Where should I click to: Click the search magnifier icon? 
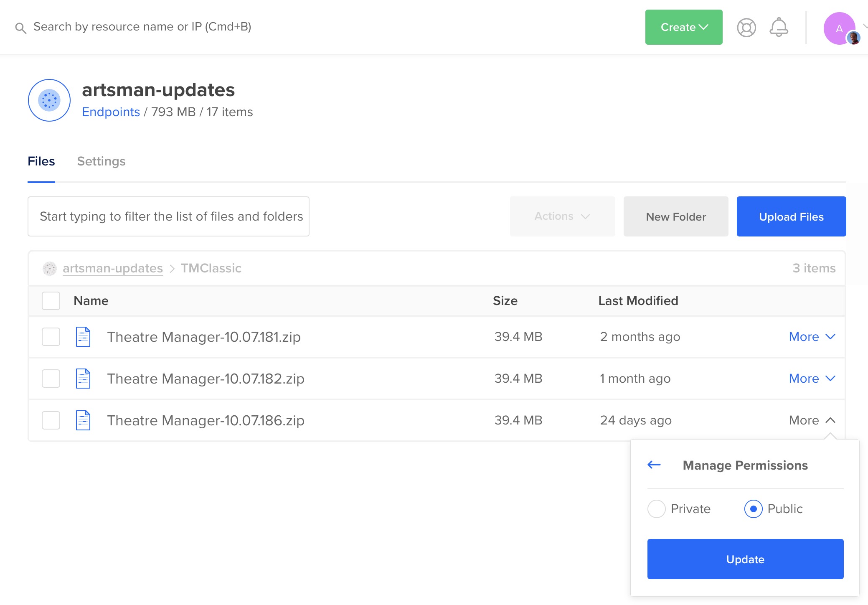(x=20, y=28)
